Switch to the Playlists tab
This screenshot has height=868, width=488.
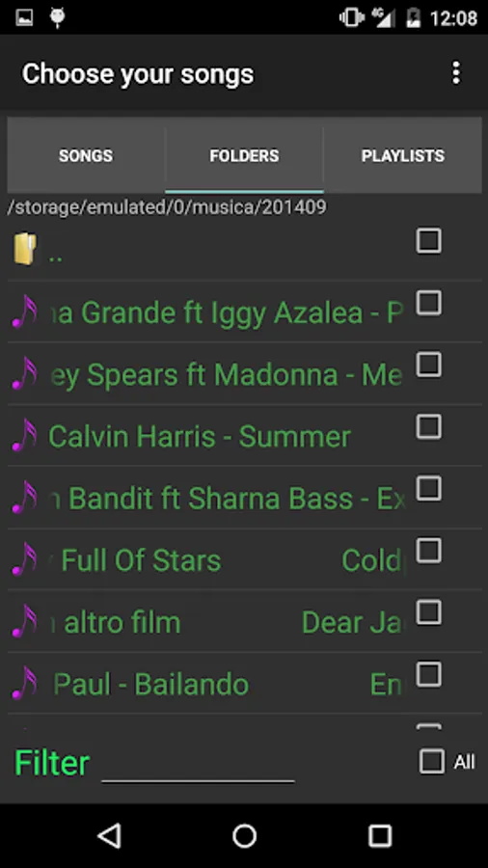[x=403, y=155]
